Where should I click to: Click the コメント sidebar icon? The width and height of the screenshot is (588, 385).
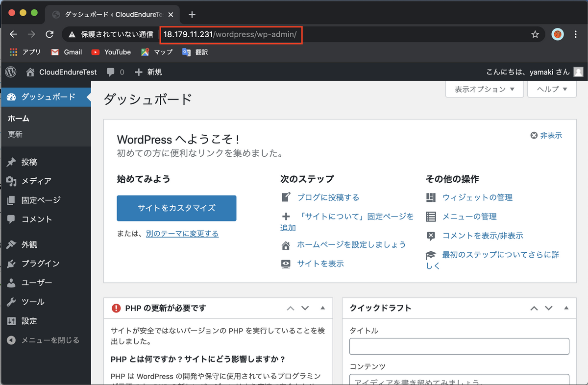11,219
